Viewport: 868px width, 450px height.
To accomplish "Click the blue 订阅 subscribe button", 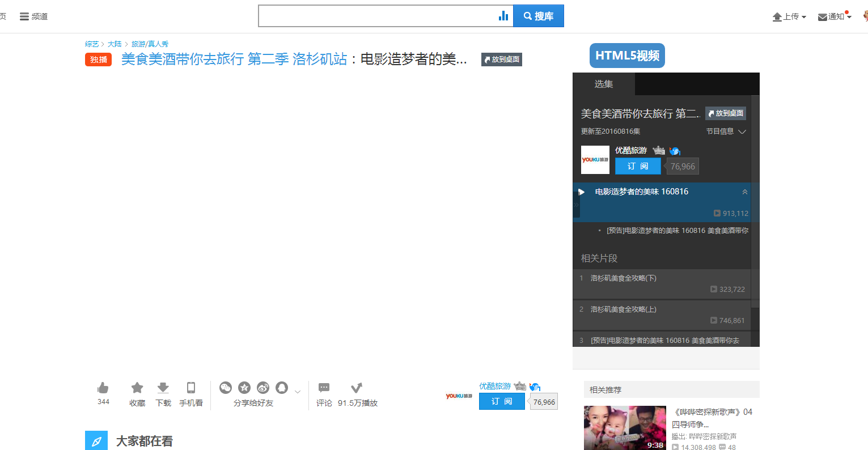I will [x=637, y=166].
